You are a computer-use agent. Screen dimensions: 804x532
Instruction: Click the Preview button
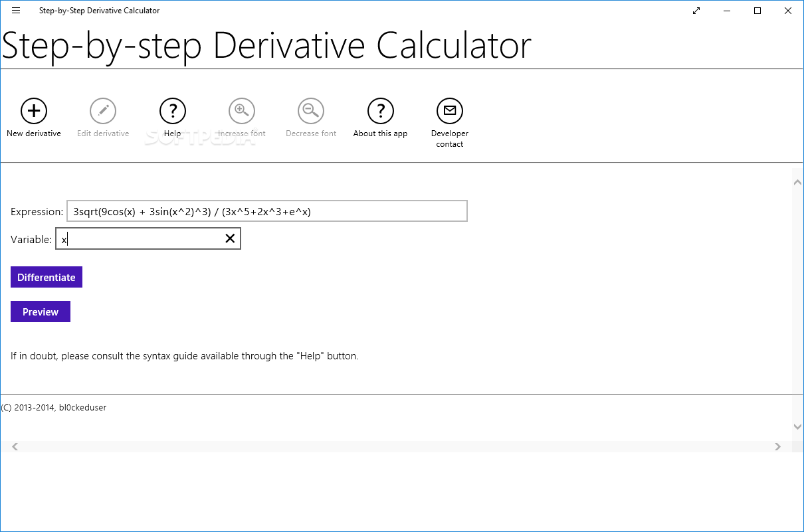[x=41, y=312]
